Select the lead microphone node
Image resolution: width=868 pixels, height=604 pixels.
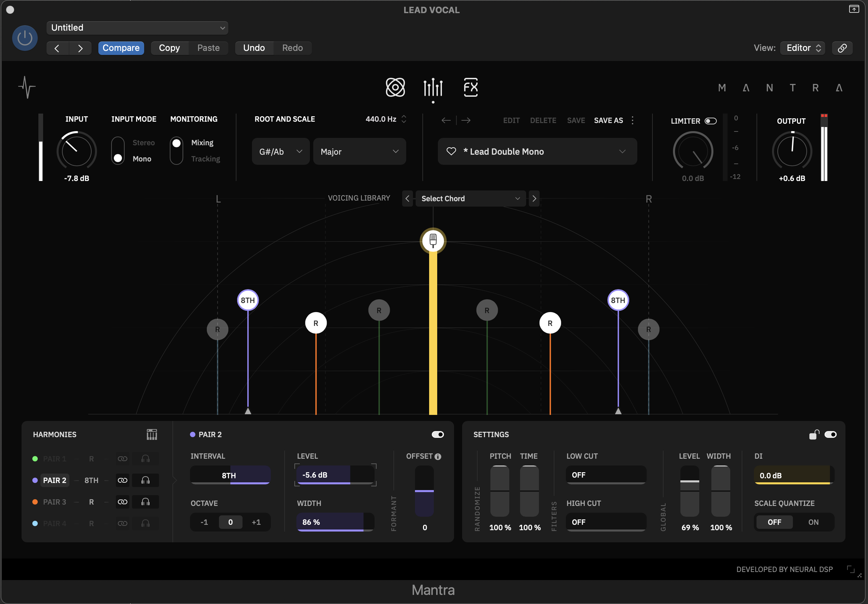[433, 241]
